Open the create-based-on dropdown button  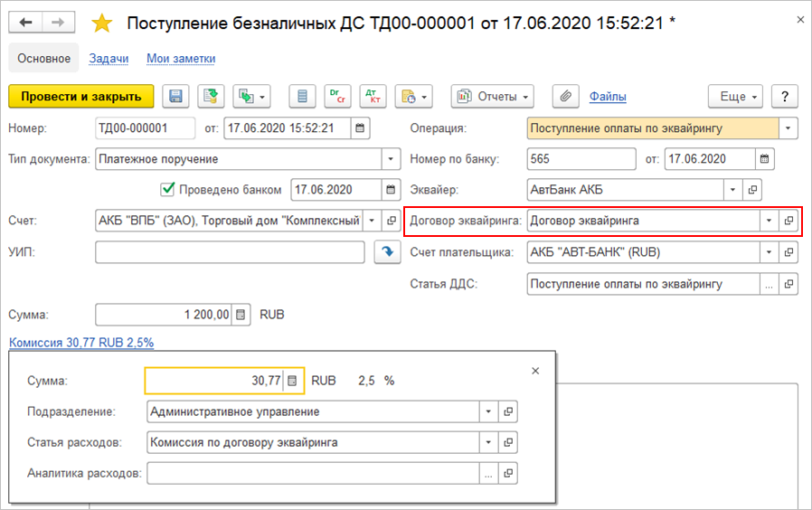click(251, 97)
